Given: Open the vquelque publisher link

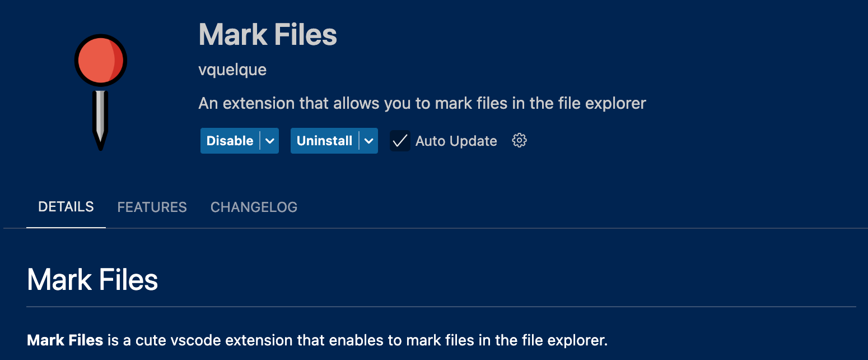Looking at the screenshot, I should point(232,70).
